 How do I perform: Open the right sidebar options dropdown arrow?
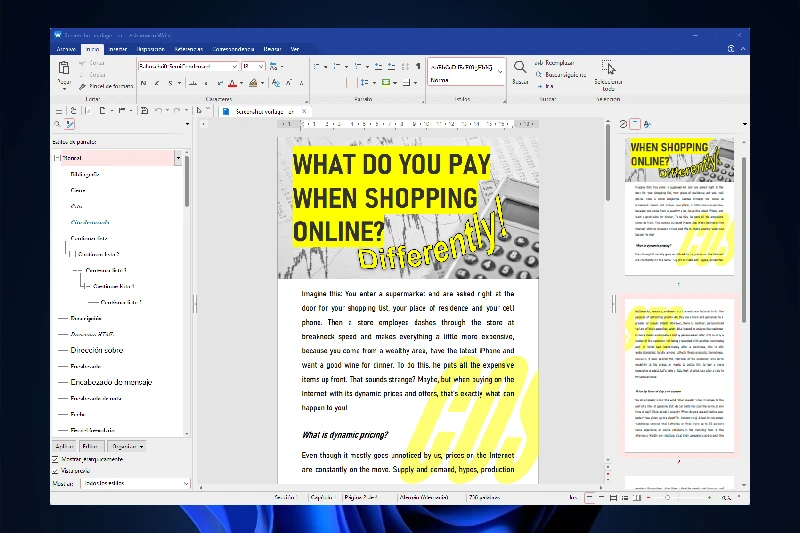(x=744, y=124)
